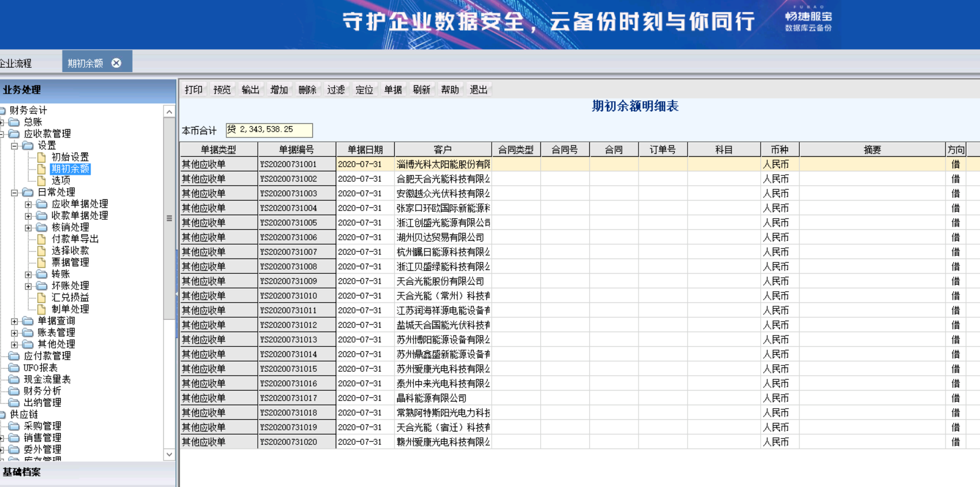The width and height of the screenshot is (980, 487).
Task: Click the 单据 toolbar button
Action: click(x=393, y=89)
